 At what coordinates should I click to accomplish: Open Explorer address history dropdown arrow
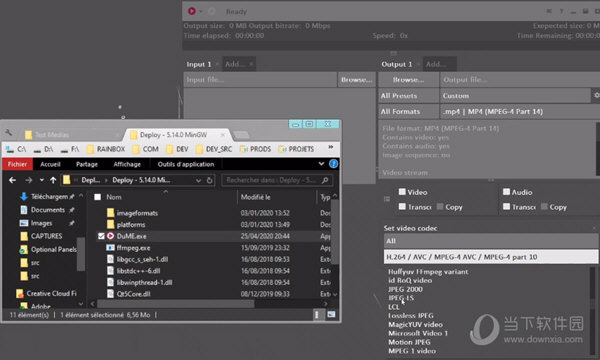pyautogui.click(x=198, y=180)
